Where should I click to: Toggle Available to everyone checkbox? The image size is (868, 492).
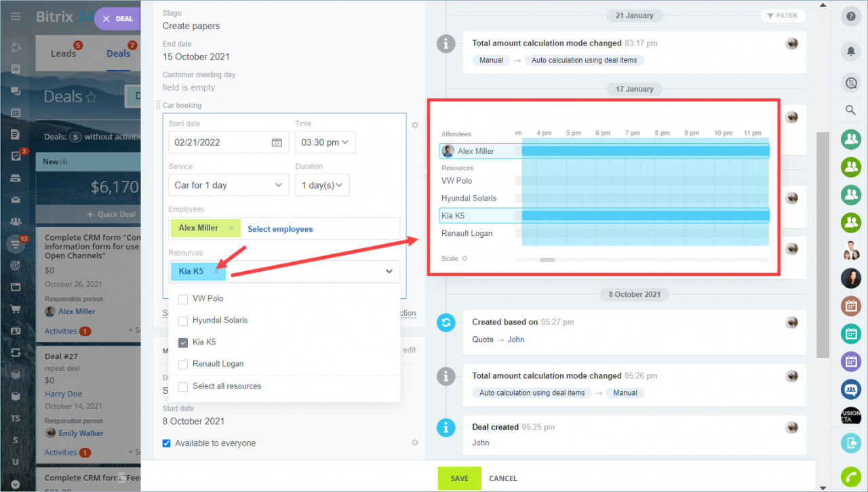[x=167, y=443]
